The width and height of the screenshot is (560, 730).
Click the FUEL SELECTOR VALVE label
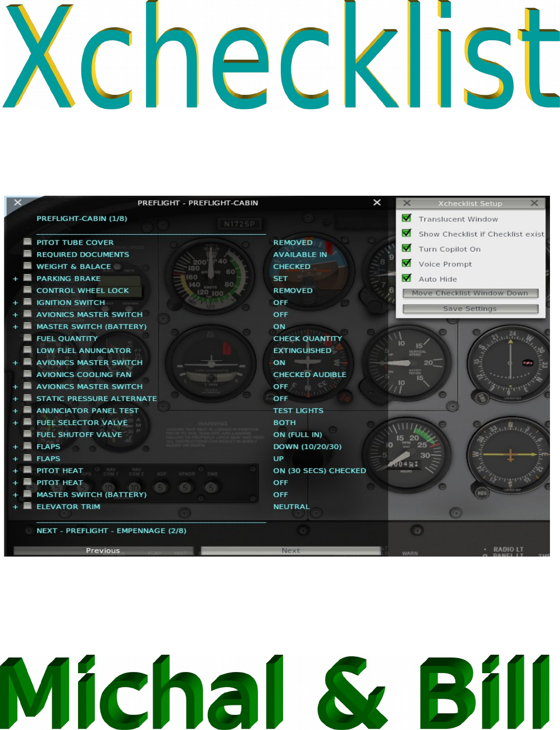click(82, 423)
